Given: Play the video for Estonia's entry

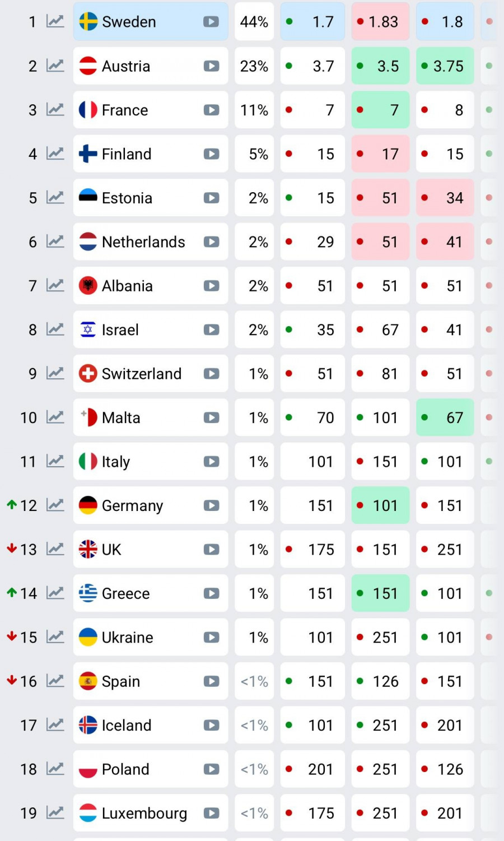Looking at the screenshot, I should click(x=211, y=198).
